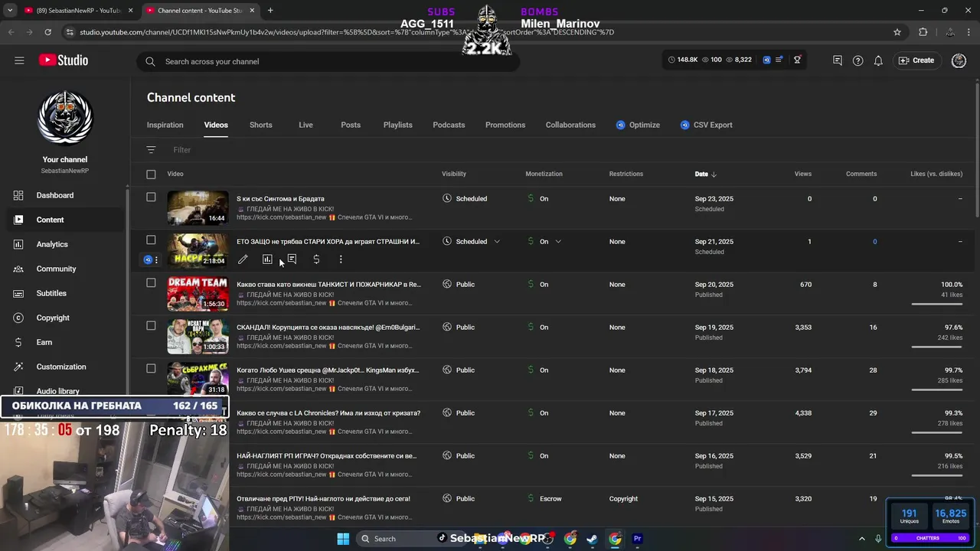Check the Когато Любо Ушев video row
Screen dimensions: 980x551
tap(151, 369)
